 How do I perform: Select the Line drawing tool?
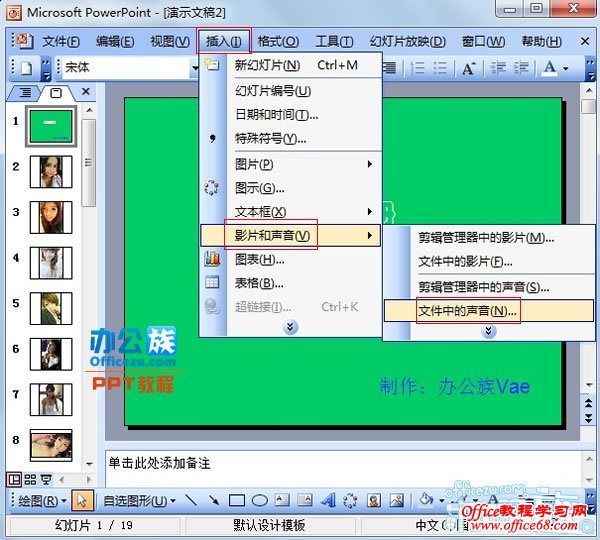click(191, 500)
